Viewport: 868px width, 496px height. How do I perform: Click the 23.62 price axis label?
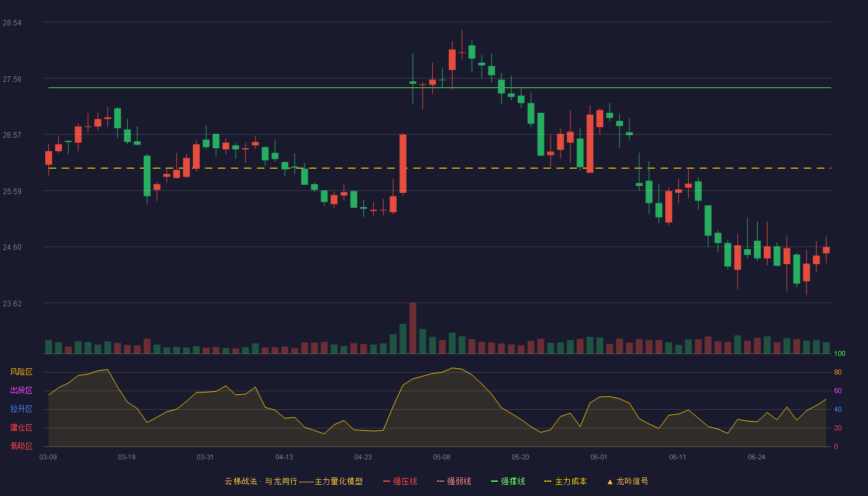click(x=12, y=303)
